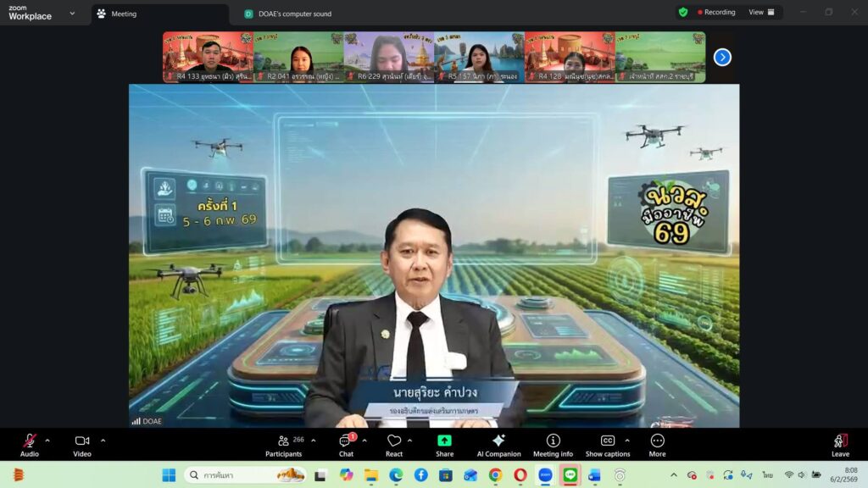Toggle Show captions CC button
Screen dimensions: 868x488
pos(607,441)
